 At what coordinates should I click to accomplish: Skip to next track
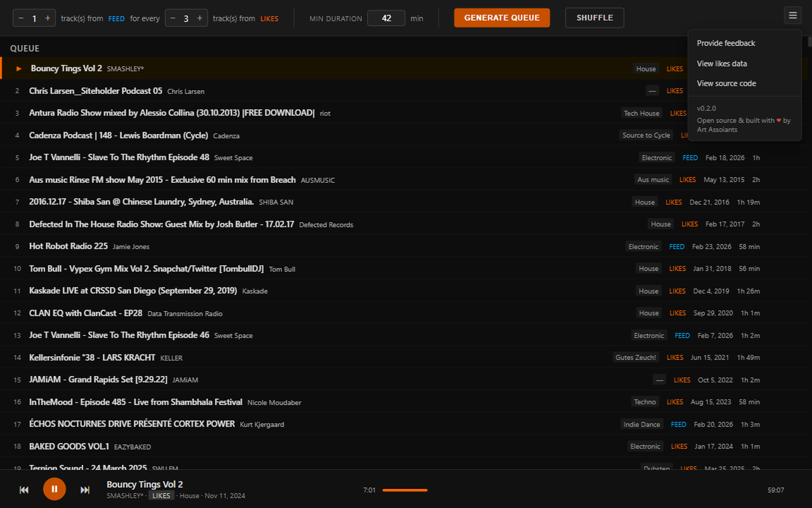pos(85,490)
